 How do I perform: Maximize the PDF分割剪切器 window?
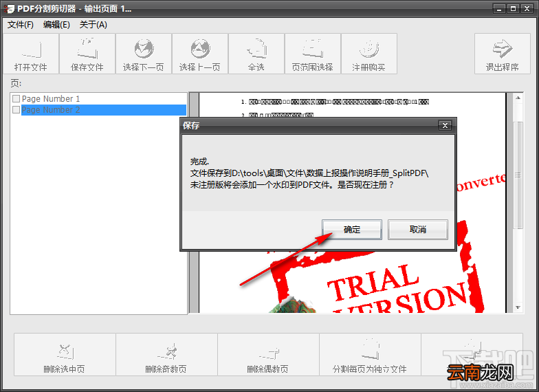[513, 9]
